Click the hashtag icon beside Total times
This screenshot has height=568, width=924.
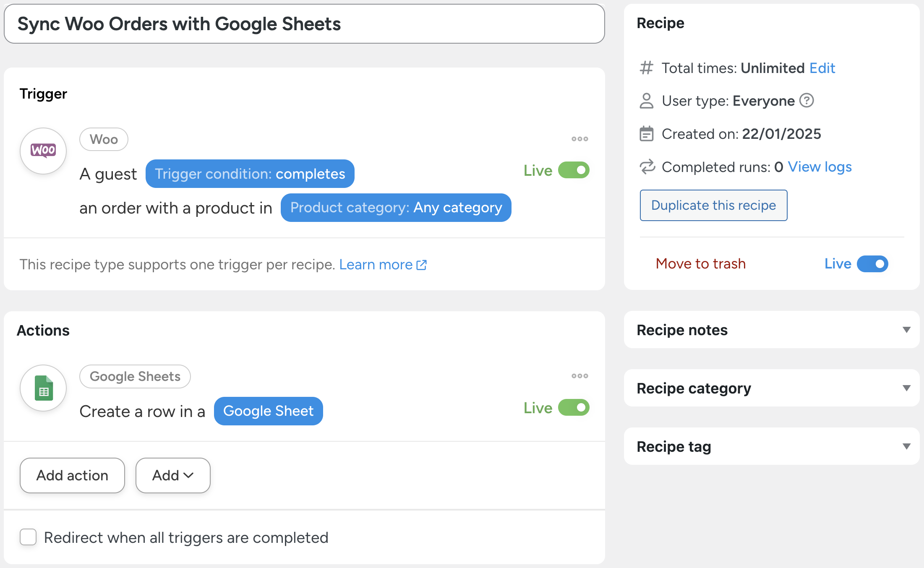coord(646,68)
